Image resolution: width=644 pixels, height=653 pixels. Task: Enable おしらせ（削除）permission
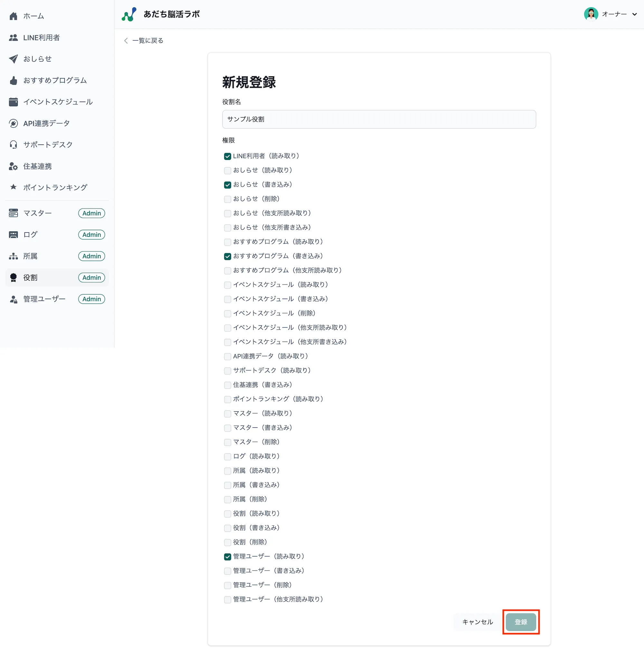pos(227,199)
